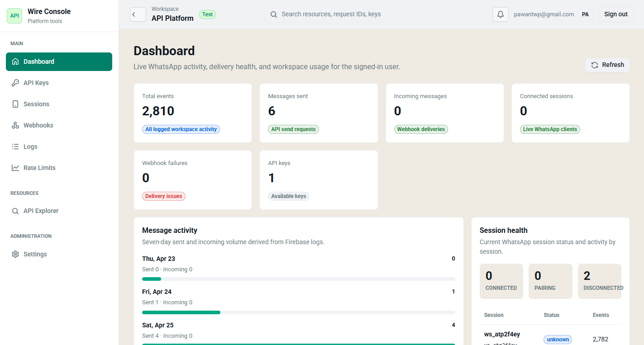Image resolution: width=644 pixels, height=345 pixels.
Task: Click the 0 CONNECTED sessions tile
Action: [x=501, y=281]
